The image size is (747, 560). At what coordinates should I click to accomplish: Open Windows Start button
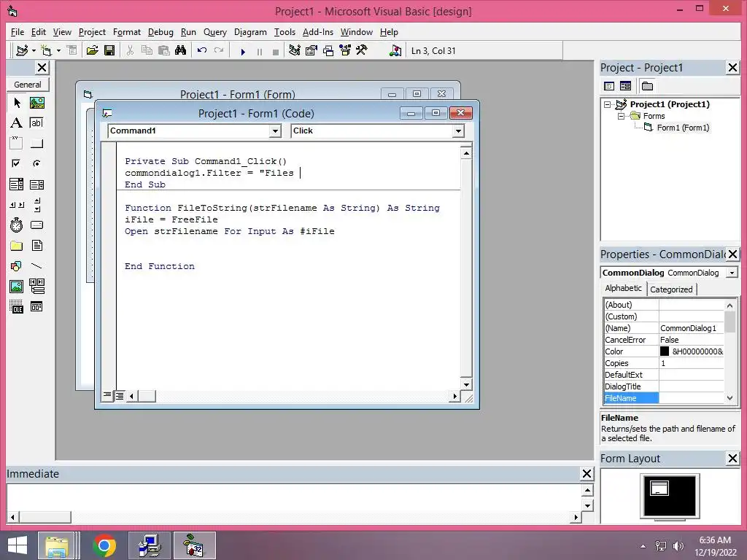(18, 545)
